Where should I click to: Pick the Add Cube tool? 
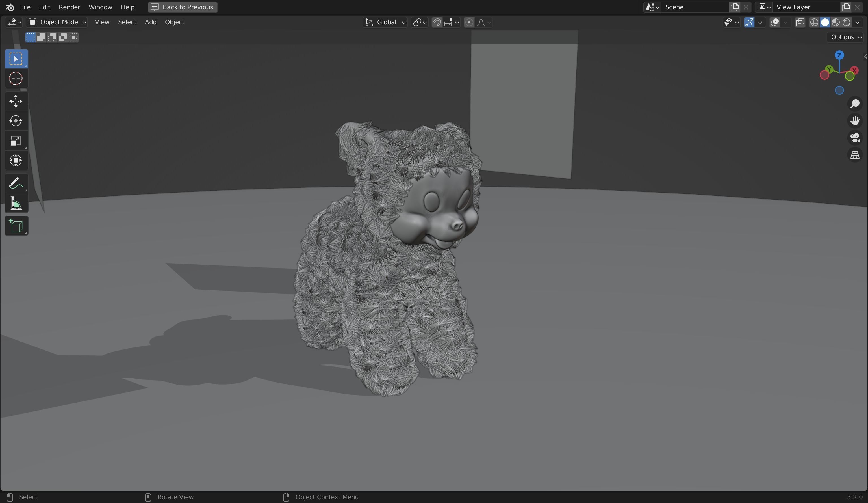16,226
